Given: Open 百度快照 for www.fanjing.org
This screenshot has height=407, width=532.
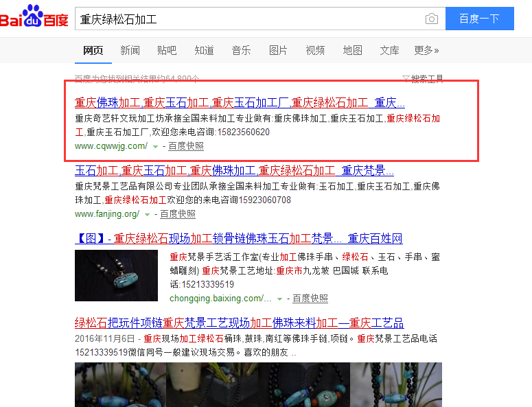Looking at the screenshot, I should [178, 214].
